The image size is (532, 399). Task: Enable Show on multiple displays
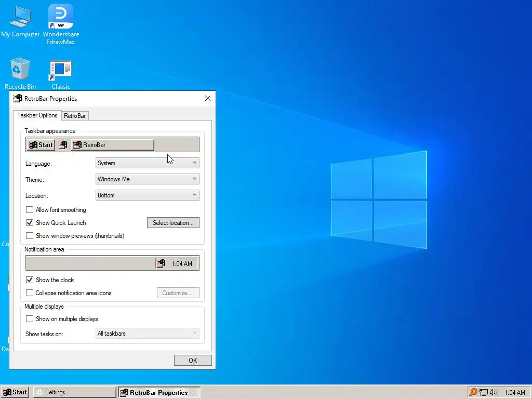[x=30, y=319]
